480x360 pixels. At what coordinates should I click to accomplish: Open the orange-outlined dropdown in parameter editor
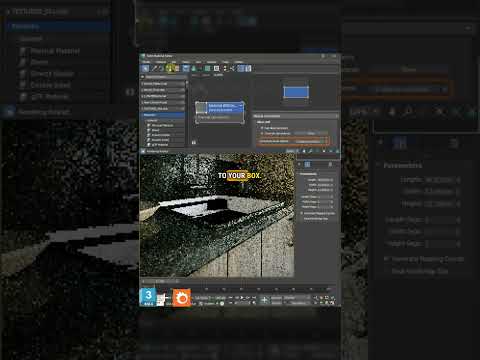pos(307,141)
